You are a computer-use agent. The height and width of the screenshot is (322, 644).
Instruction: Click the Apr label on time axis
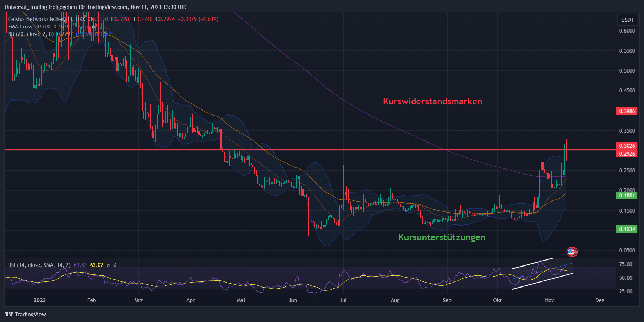[x=190, y=300]
